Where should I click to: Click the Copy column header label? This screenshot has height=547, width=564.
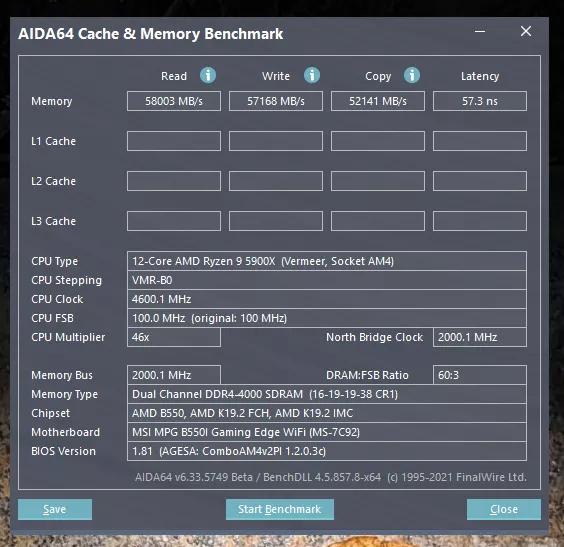[x=378, y=77]
